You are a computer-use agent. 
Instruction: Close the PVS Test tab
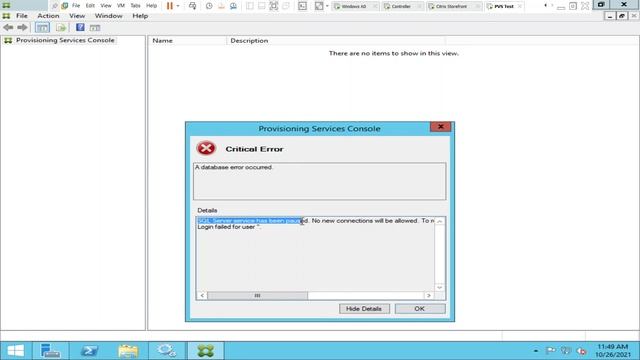pyautogui.click(x=520, y=6)
